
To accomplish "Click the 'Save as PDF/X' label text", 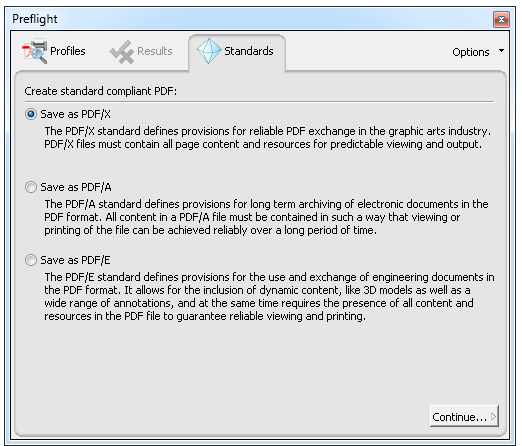I will pyautogui.click(x=75, y=114).
